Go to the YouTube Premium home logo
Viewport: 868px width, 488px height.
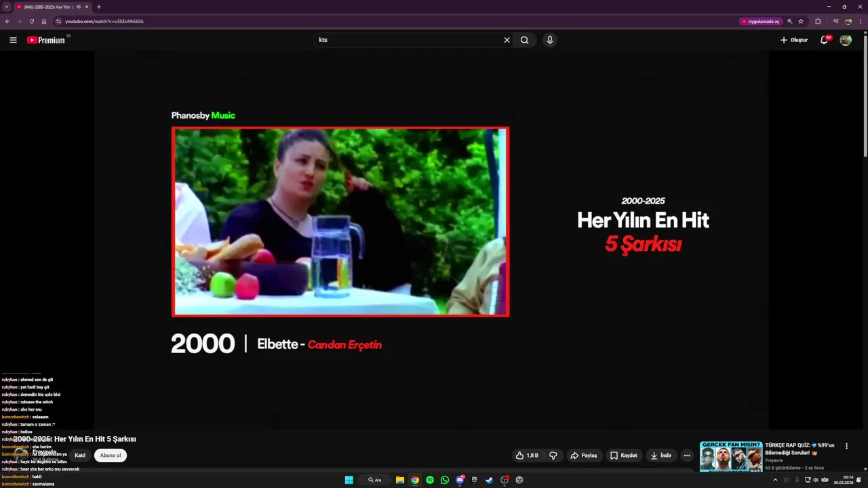(x=46, y=40)
